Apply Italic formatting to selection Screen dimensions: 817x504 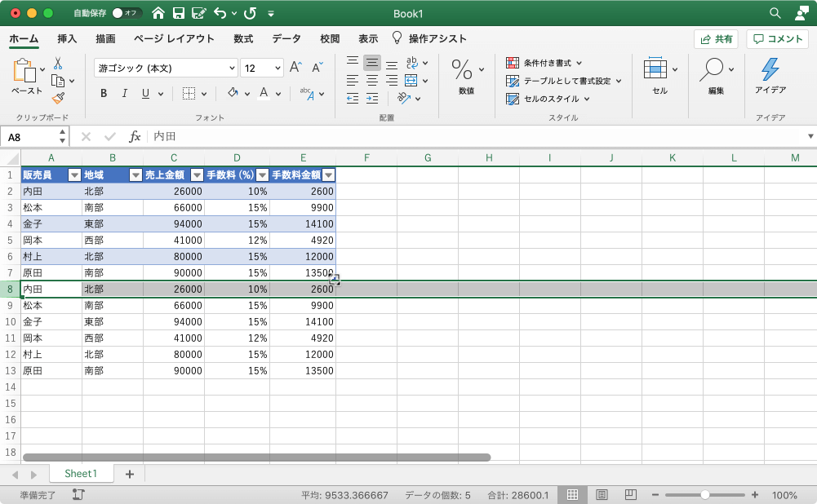(x=125, y=94)
